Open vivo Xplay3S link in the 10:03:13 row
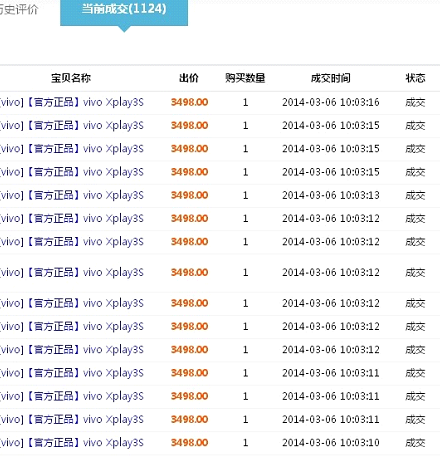Viewport: 440px width, 458px height. pos(72,195)
